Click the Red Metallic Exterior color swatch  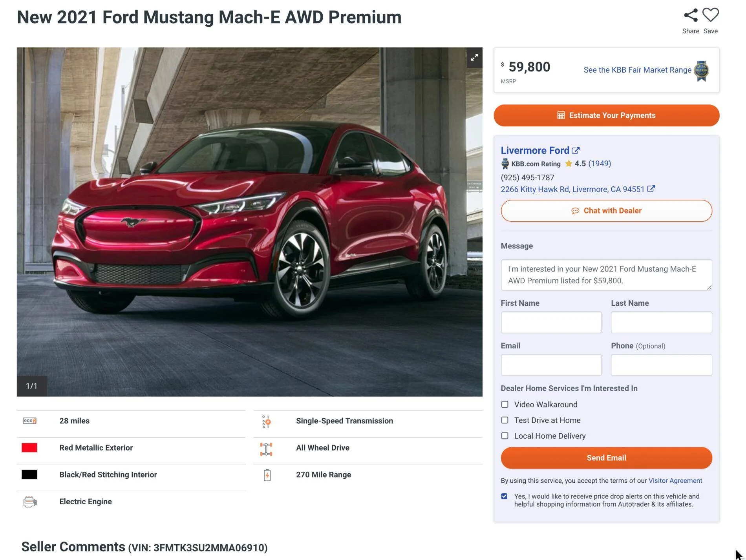(29, 448)
